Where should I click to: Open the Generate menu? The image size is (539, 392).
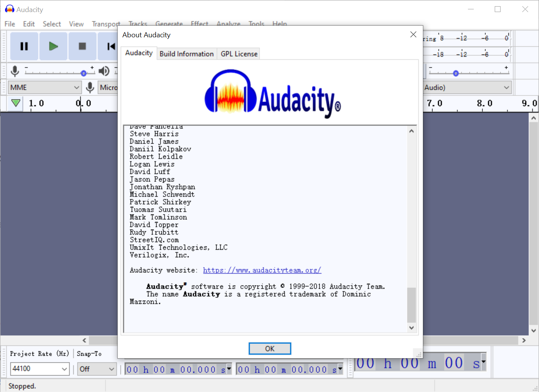click(169, 24)
